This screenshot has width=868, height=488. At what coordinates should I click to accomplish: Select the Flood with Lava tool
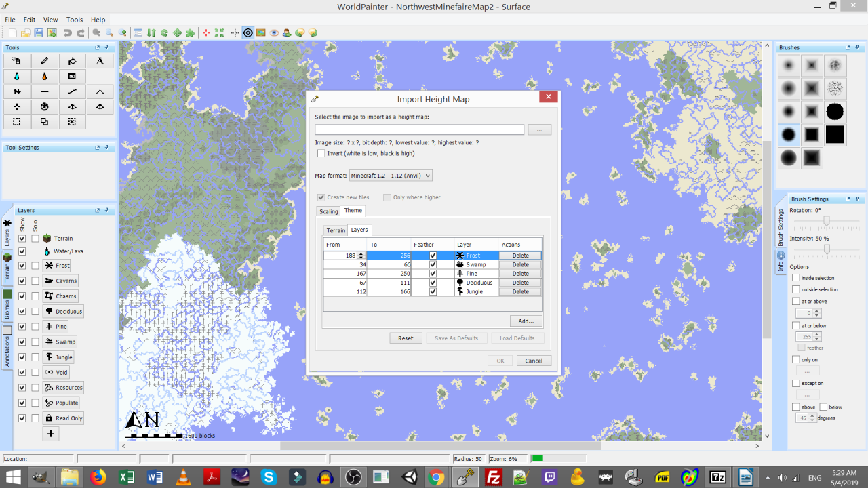pyautogui.click(x=45, y=77)
